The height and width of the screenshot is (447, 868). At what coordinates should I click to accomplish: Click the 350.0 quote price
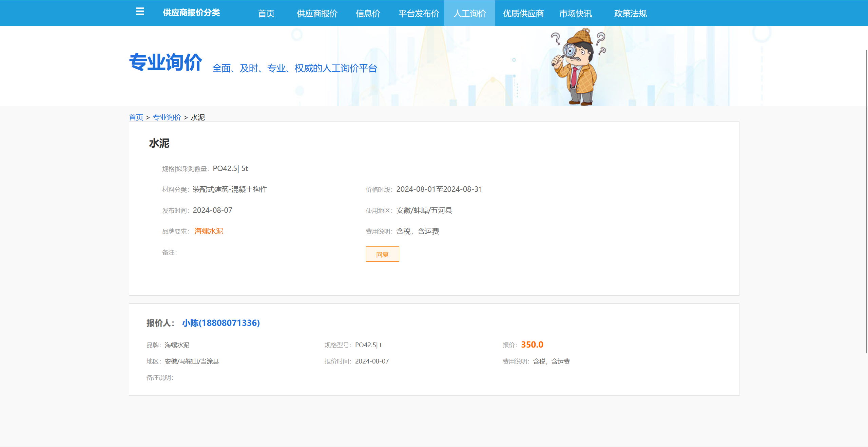532,345
